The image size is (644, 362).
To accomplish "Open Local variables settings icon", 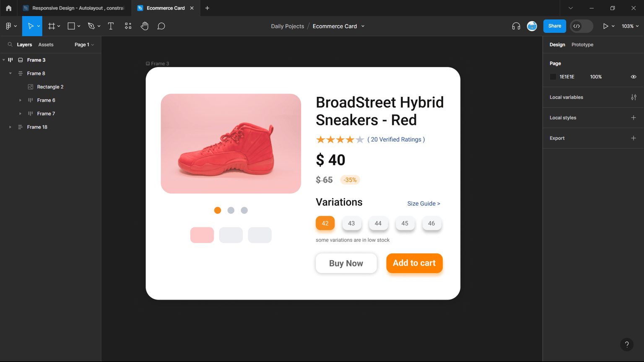I will pyautogui.click(x=634, y=97).
